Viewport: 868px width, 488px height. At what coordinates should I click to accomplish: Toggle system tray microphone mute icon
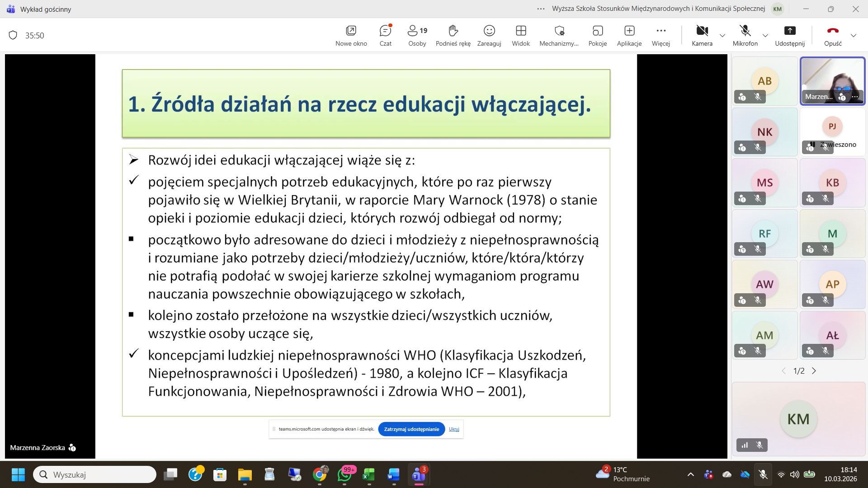(763, 474)
